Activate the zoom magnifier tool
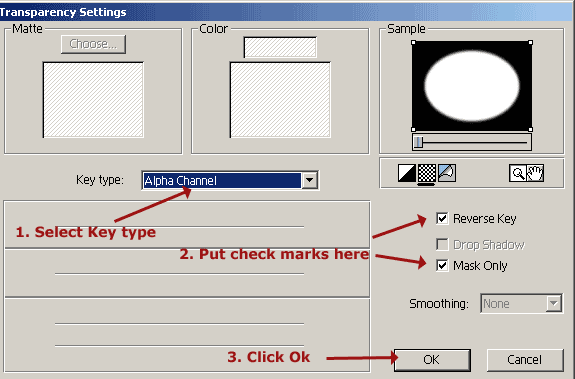The height and width of the screenshot is (379, 575). coord(518,173)
